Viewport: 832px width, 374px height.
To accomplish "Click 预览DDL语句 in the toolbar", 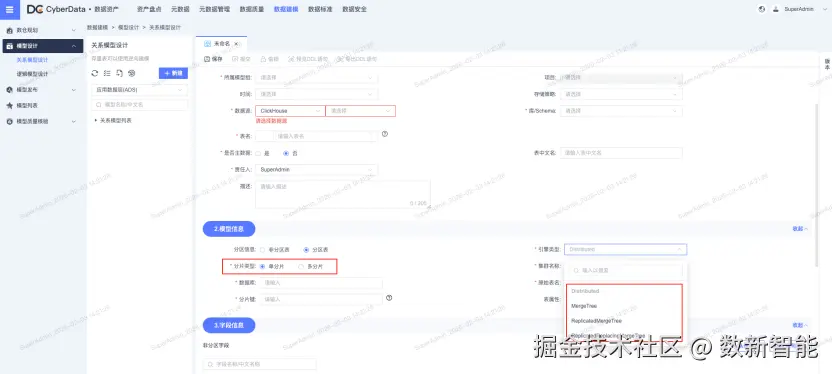I will point(307,59).
